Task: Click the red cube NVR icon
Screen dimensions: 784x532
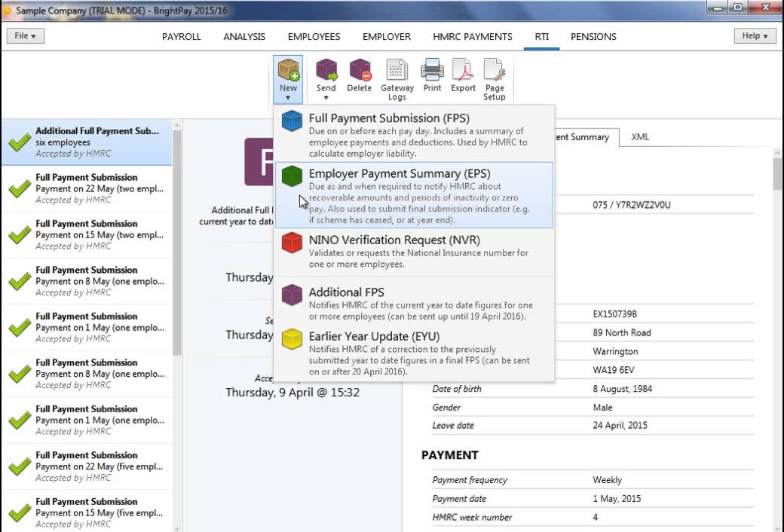Action: click(292, 243)
